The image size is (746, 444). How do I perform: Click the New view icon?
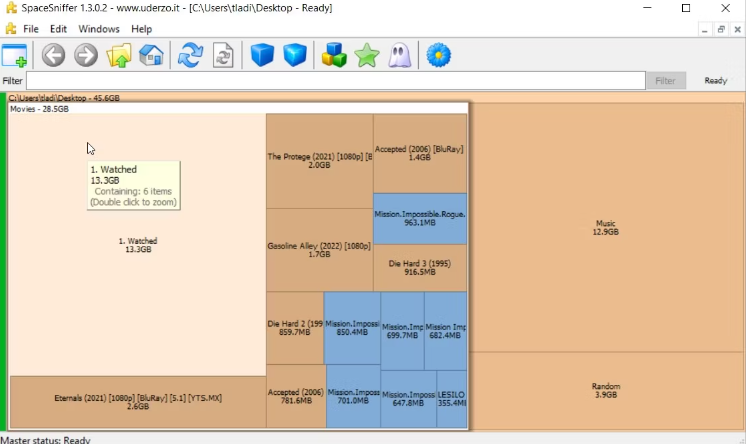click(x=15, y=55)
